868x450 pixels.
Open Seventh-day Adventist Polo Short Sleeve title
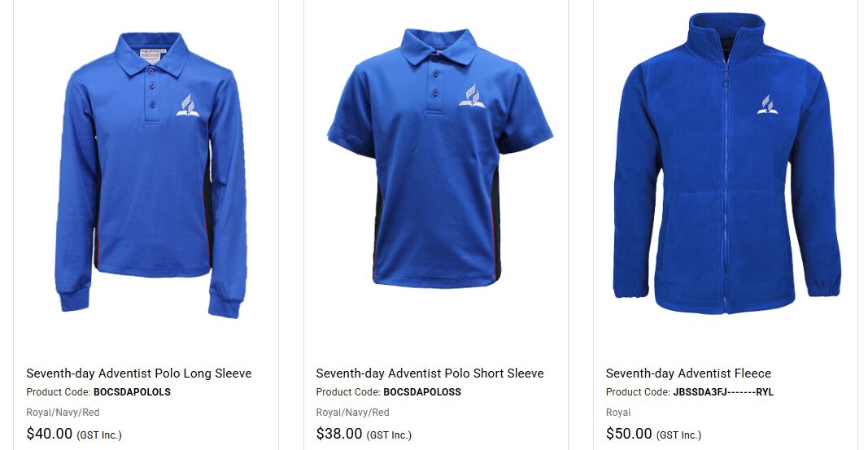430,373
